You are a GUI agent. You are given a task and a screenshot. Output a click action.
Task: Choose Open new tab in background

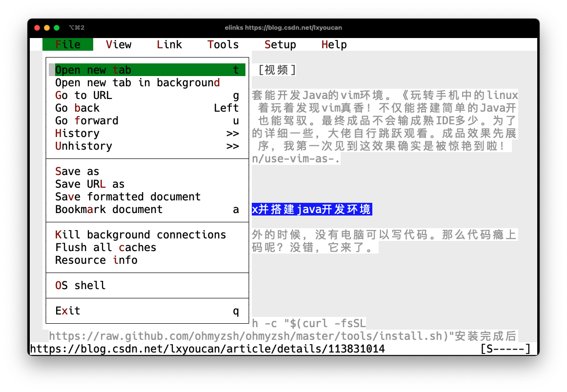(147, 83)
